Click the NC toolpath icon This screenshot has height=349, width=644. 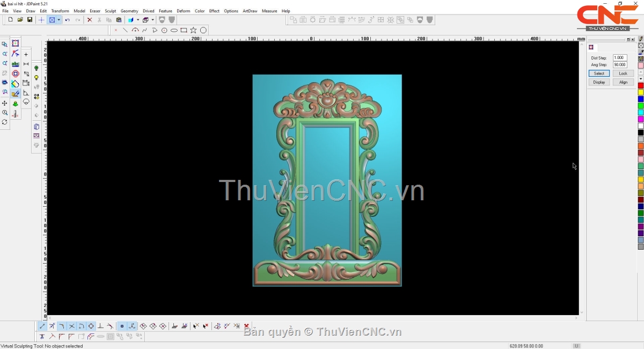16,114
